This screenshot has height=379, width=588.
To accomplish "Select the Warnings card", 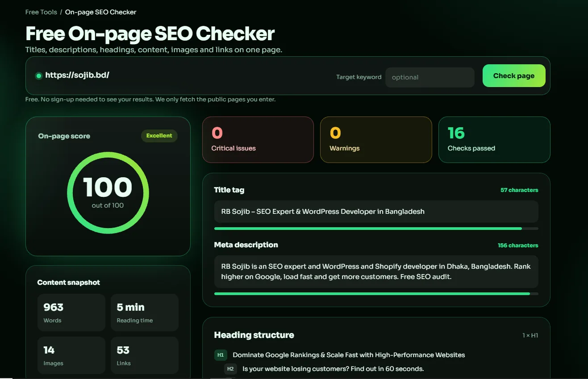I will click(376, 140).
